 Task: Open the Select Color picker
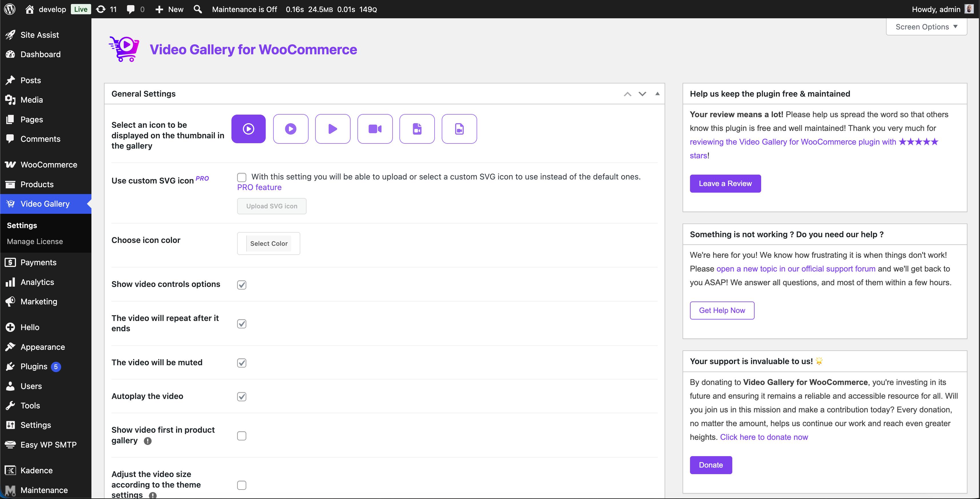pyautogui.click(x=269, y=243)
